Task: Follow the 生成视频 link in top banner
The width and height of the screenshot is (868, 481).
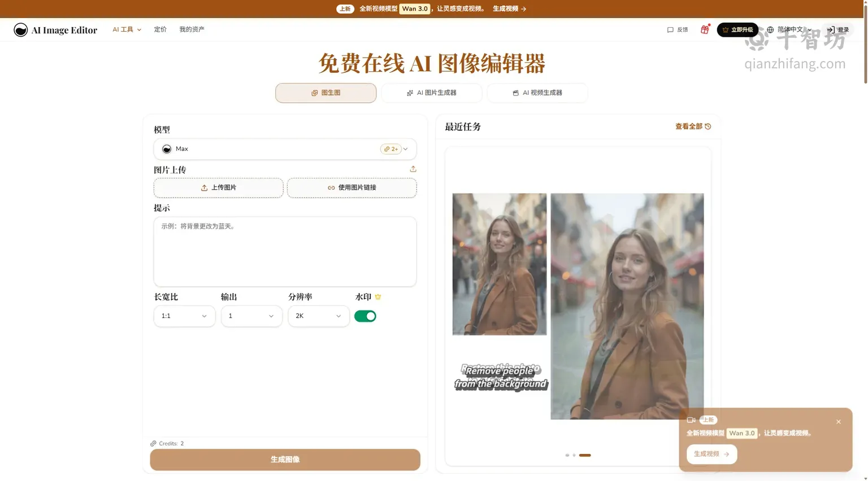Action: coord(509,9)
